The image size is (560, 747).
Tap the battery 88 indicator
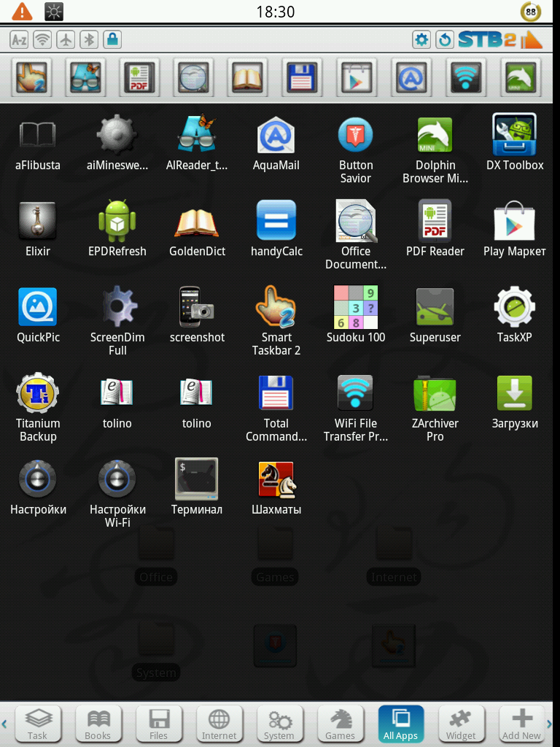[x=531, y=12]
